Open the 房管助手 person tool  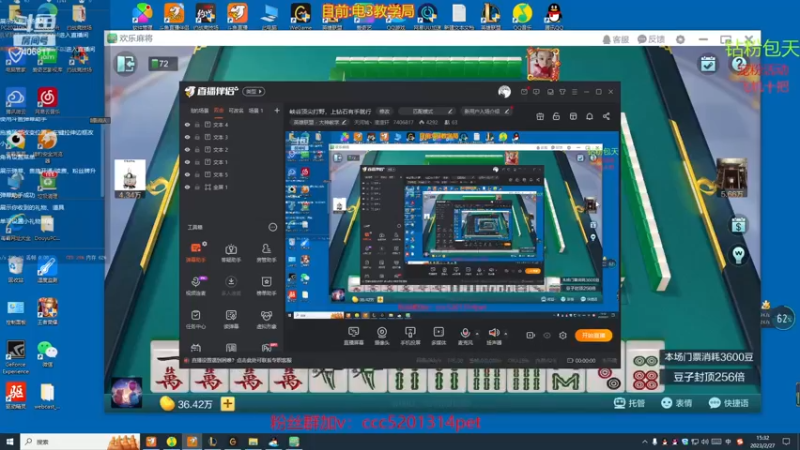[266, 252]
